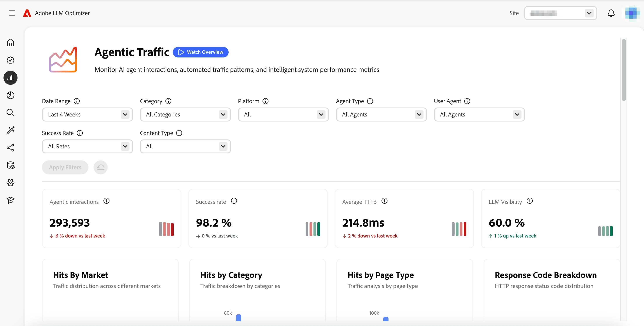Open the share nodes sidebar icon

10,147
